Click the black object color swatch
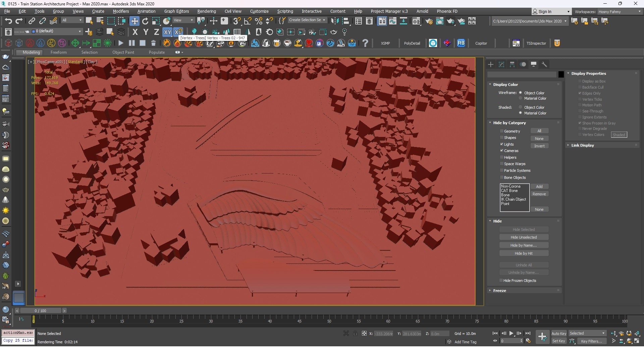This screenshot has height=349, width=644. click(561, 74)
